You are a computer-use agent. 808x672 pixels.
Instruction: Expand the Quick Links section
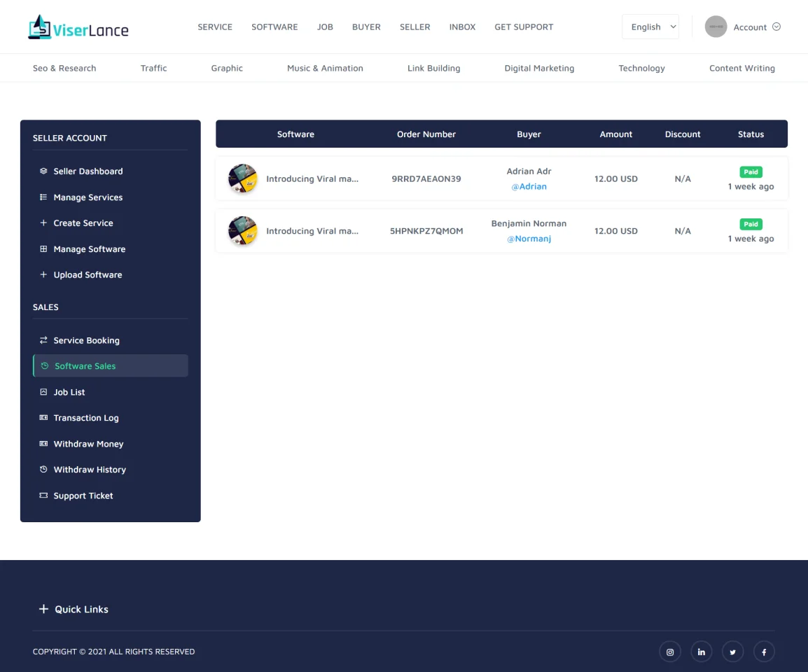(74, 609)
